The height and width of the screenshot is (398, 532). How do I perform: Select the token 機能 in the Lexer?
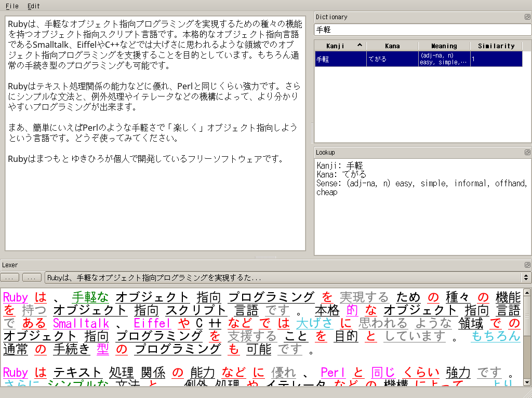point(508,297)
